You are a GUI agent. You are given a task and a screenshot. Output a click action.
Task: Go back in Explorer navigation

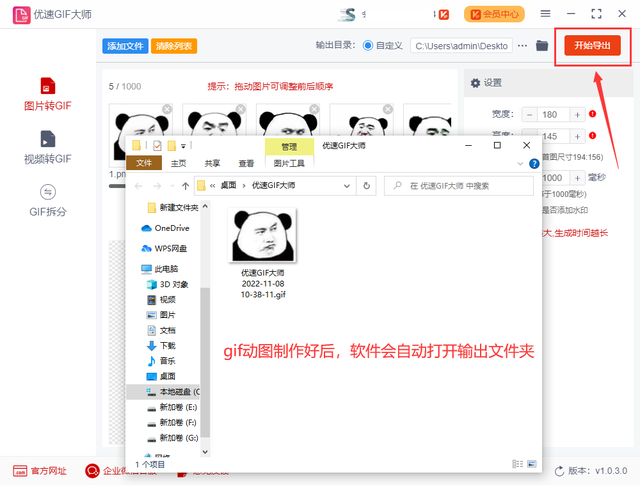[138, 186]
